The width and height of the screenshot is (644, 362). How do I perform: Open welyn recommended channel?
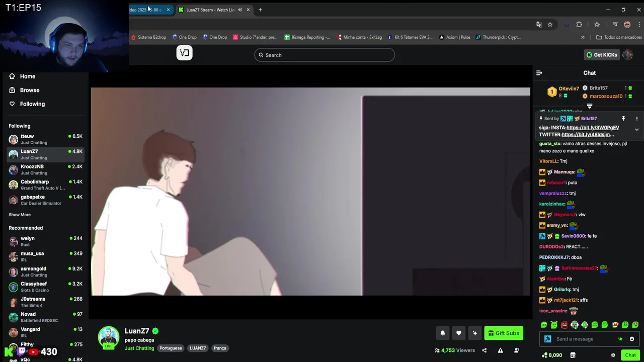[45, 241]
